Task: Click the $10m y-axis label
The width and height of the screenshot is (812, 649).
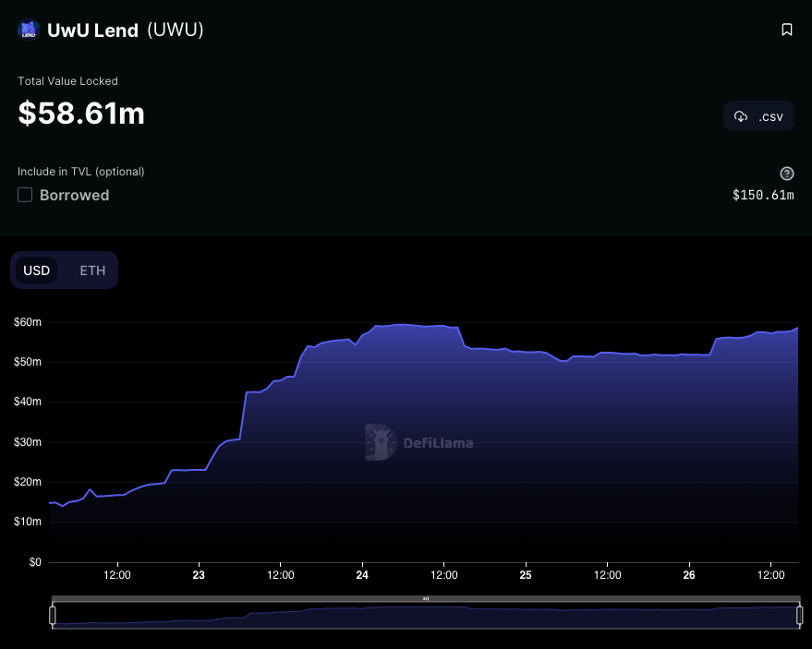Action: (28, 522)
